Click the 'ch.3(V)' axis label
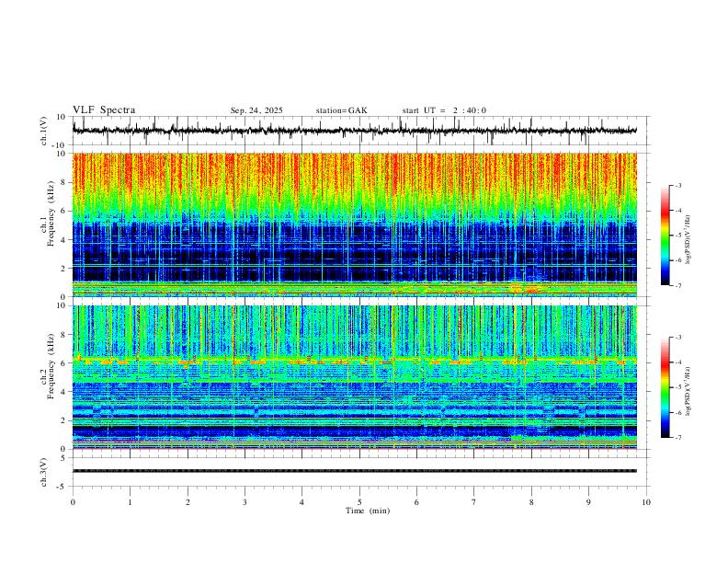 coord(44,473)
